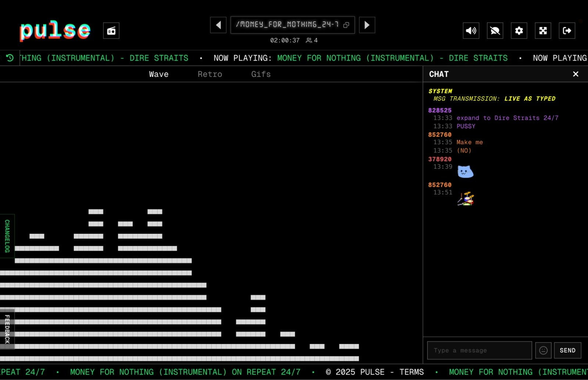The image size is (588, 380).
Task: Switch to the Gifs visualizer tab
Action: pyautogui.click(x=261, y=74)
